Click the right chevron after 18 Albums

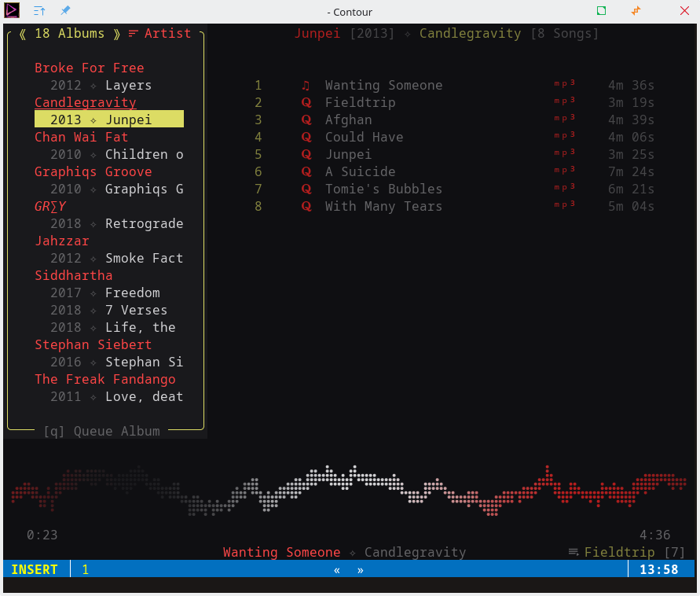pos(116,34)
